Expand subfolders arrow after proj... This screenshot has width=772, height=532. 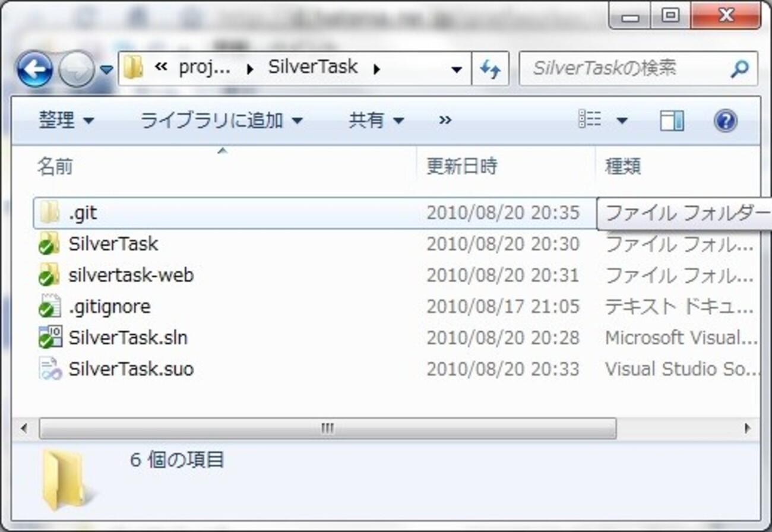[250, 69]
